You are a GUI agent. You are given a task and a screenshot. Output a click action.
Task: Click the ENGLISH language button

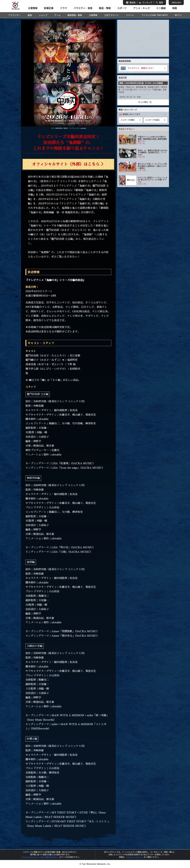coord(176,2)
